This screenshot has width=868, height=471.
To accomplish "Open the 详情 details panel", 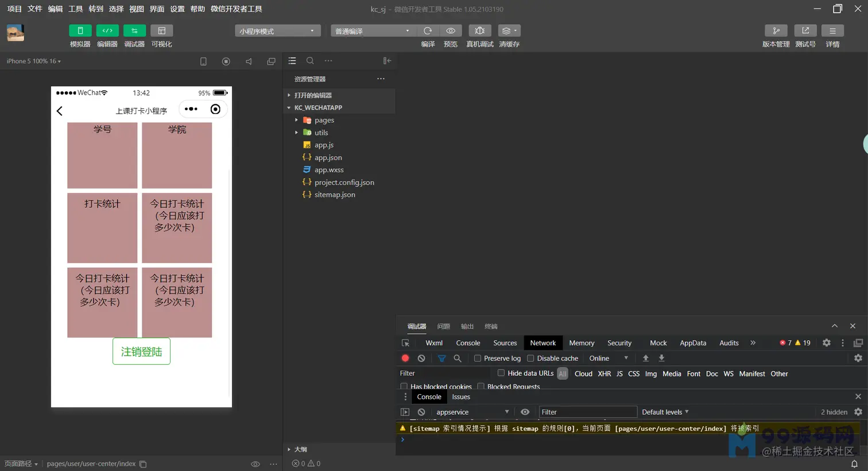I will point(832,30).
